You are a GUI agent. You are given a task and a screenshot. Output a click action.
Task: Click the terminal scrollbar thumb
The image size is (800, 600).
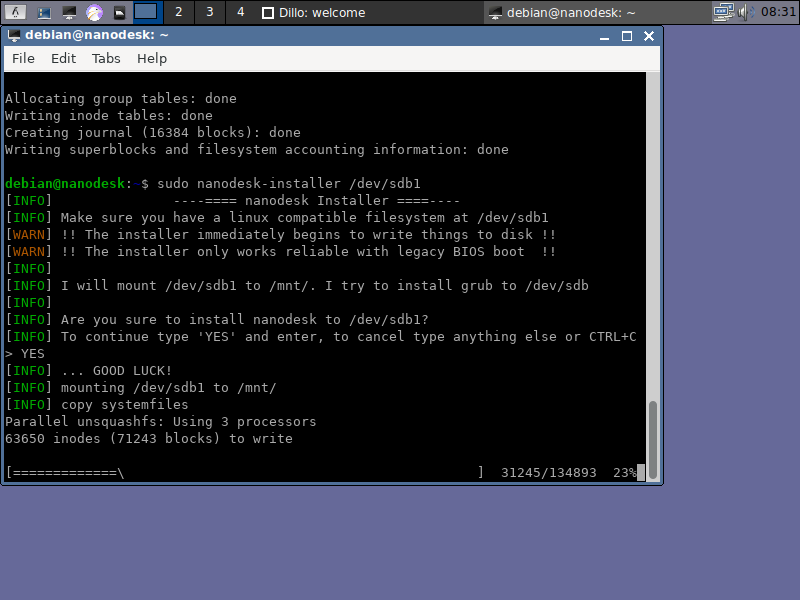pyautogui.click(x=653, y=440)
